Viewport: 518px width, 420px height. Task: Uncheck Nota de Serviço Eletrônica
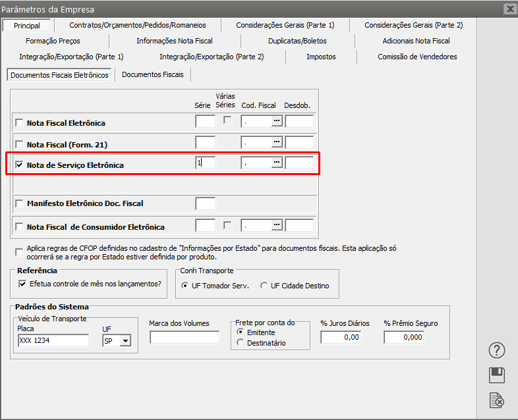click(x=19, y=165)
